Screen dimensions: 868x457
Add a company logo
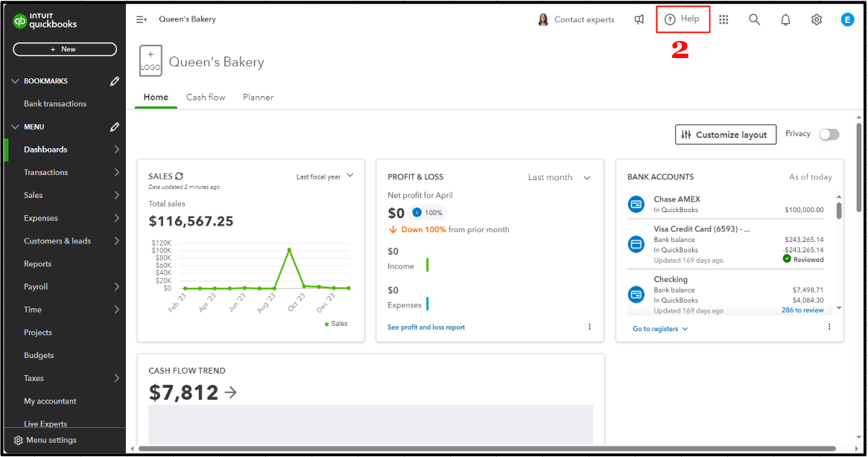pos(151,60)
